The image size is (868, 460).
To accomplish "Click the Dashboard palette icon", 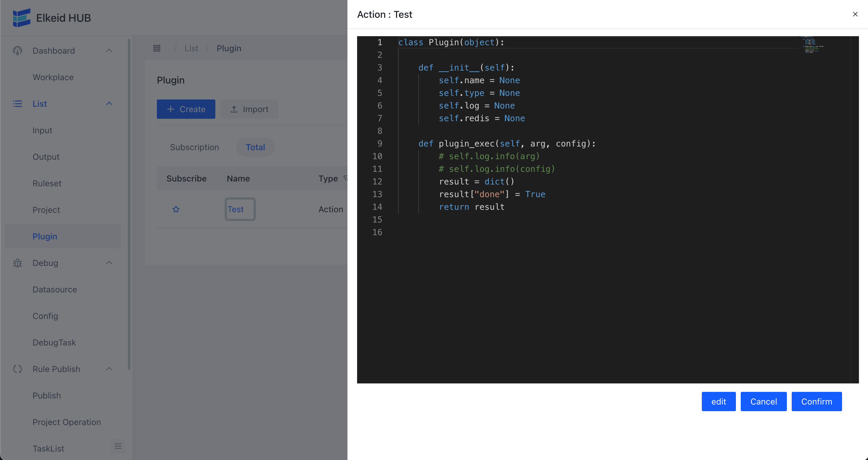I will tap(17, 51).
